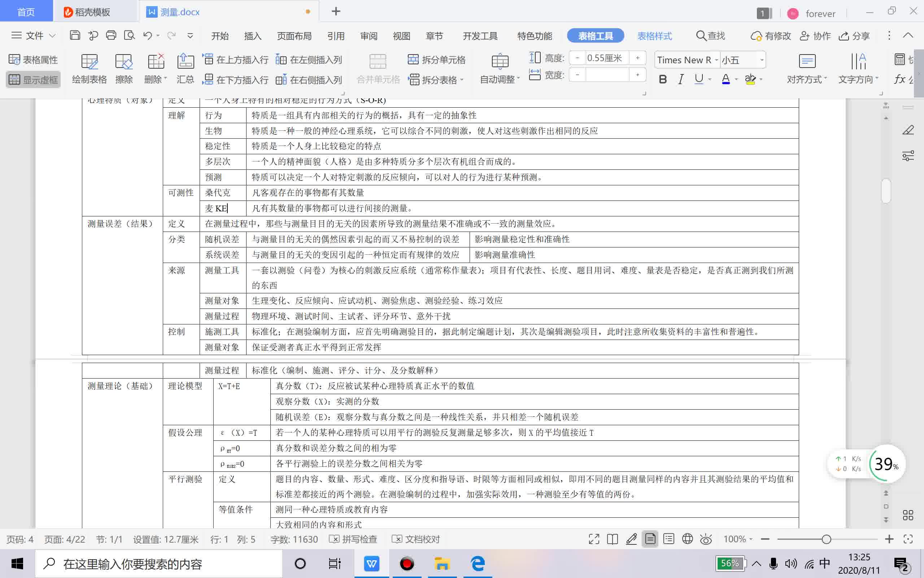924x578 pixels.
Task: Select the table Eraser tool (擦除)
Action: (124, 69)
